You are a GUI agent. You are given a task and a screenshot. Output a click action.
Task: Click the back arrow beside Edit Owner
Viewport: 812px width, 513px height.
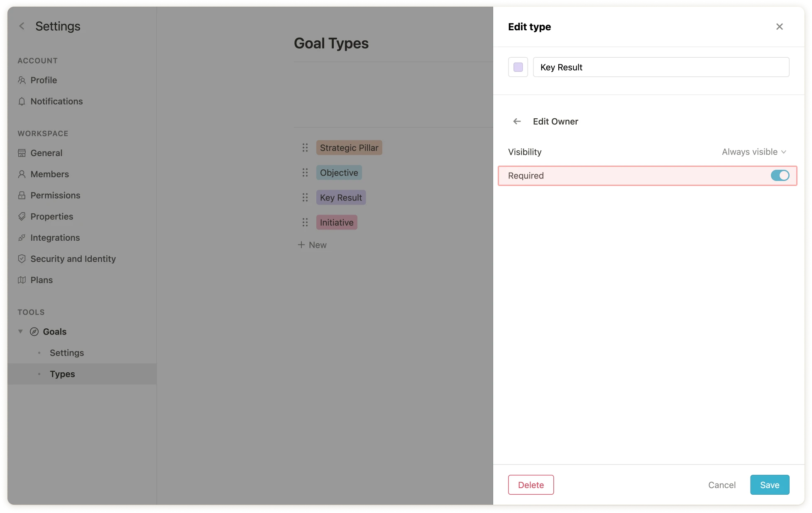click(x=517, y=121)
